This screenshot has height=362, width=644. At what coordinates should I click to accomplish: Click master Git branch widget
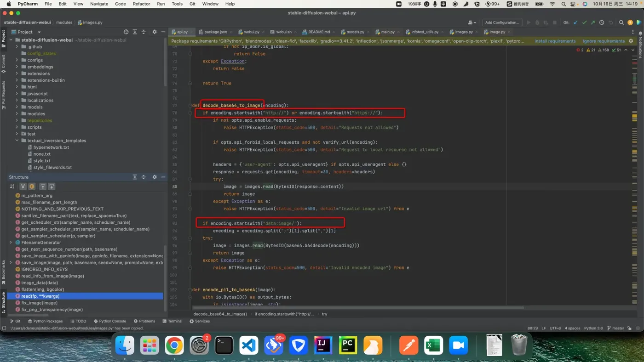click(x=615, y=328)
